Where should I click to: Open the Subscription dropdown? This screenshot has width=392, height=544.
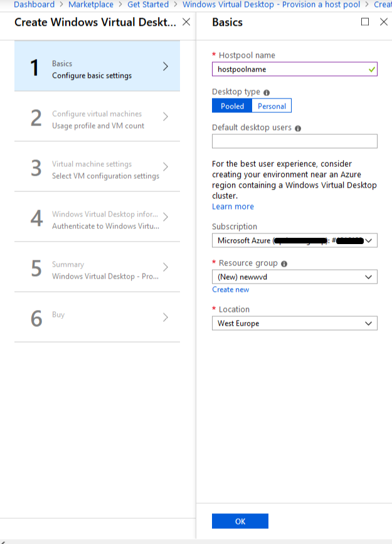(x=295, y=240)
